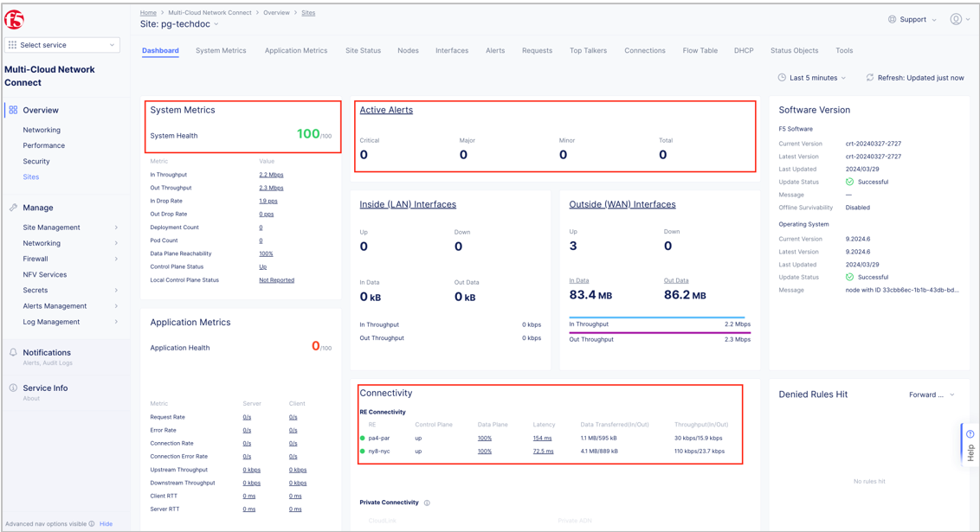Open the DHCP tab

click(744, 50)
